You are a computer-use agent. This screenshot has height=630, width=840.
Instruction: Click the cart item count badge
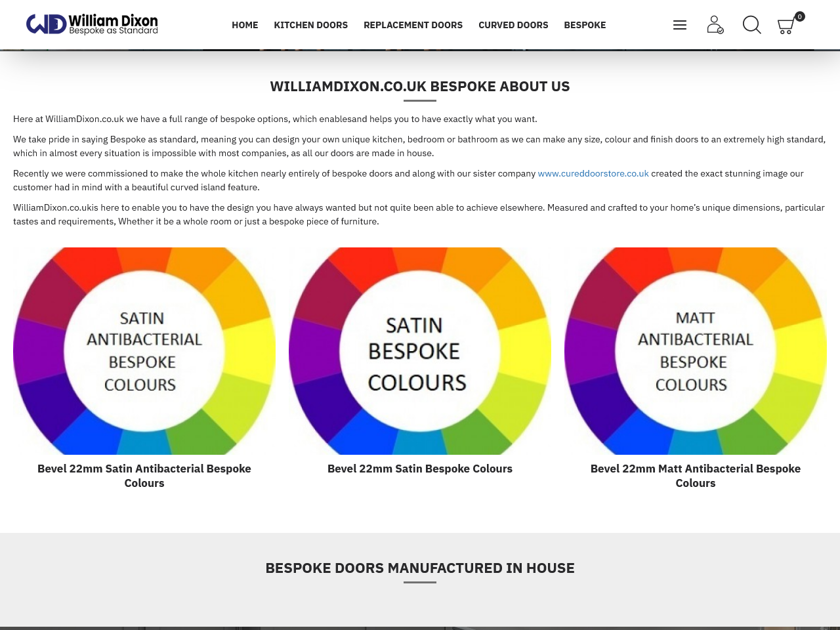[799, 16]
